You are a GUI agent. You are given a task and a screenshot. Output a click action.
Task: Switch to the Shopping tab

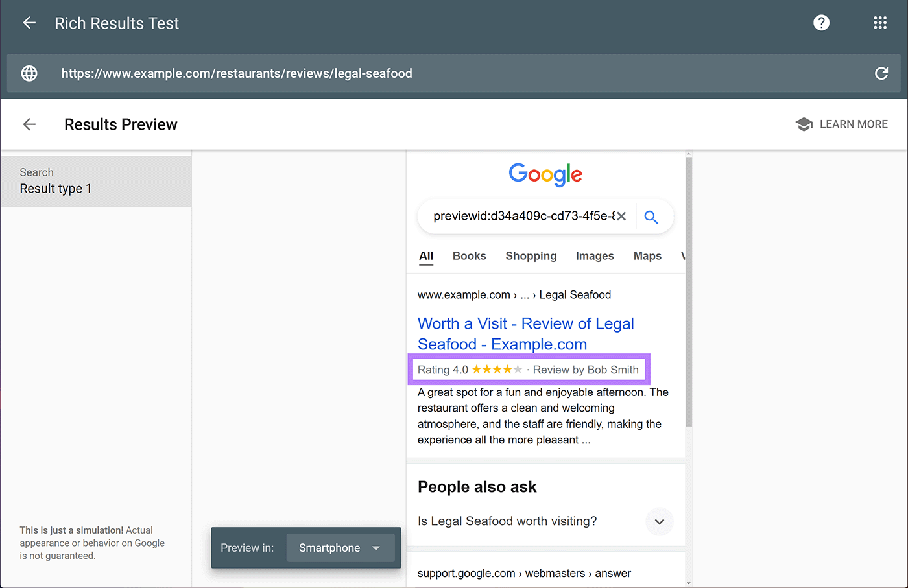pyautogui.click(x=531, y=256)
